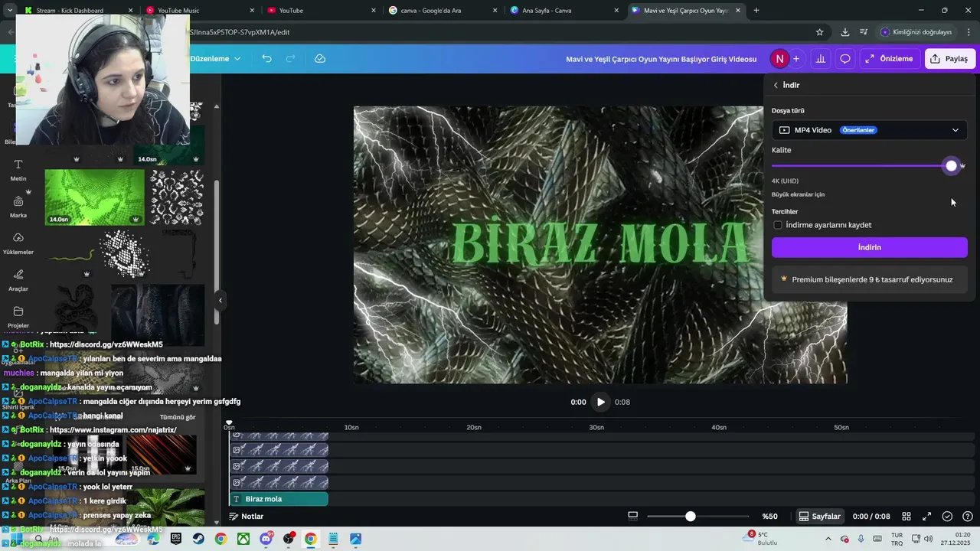The height and width of the screenshot is (551, 980).
Task: Open OBS Studio from the taskbar
Action: [x=288, y=539]
